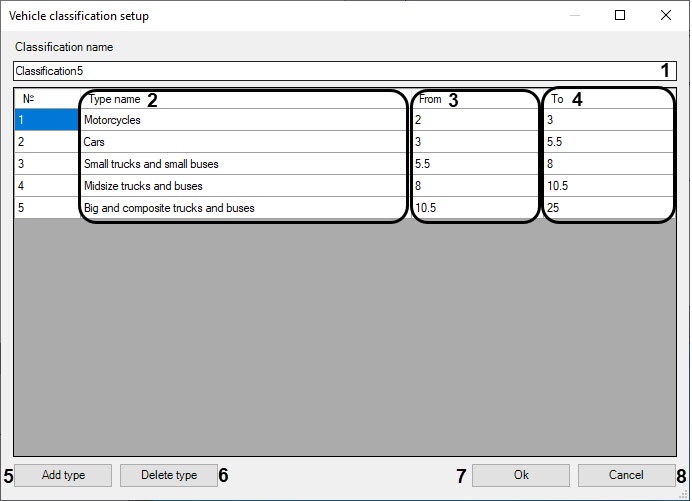The image size is (692, 501).
Task: Select row number 1 cell
Action: (47, 120)
